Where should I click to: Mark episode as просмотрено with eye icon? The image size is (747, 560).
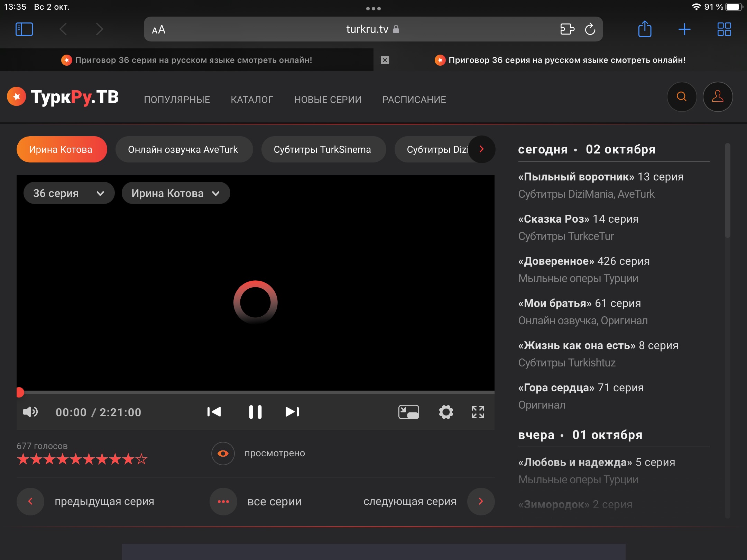point(223,454)
